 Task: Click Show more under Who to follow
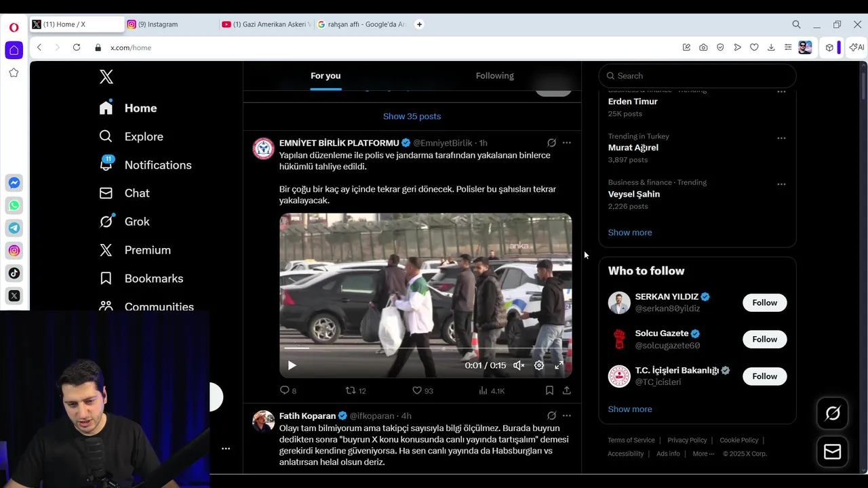coord(630,409)
